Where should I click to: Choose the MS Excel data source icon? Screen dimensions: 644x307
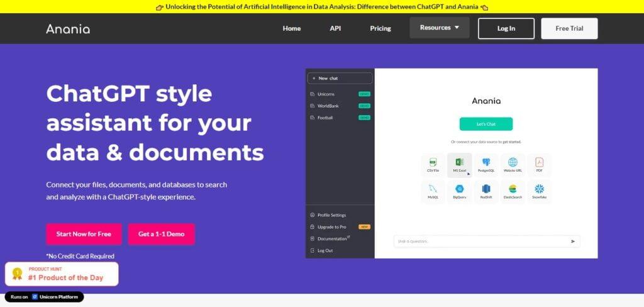tap(460, 162)
